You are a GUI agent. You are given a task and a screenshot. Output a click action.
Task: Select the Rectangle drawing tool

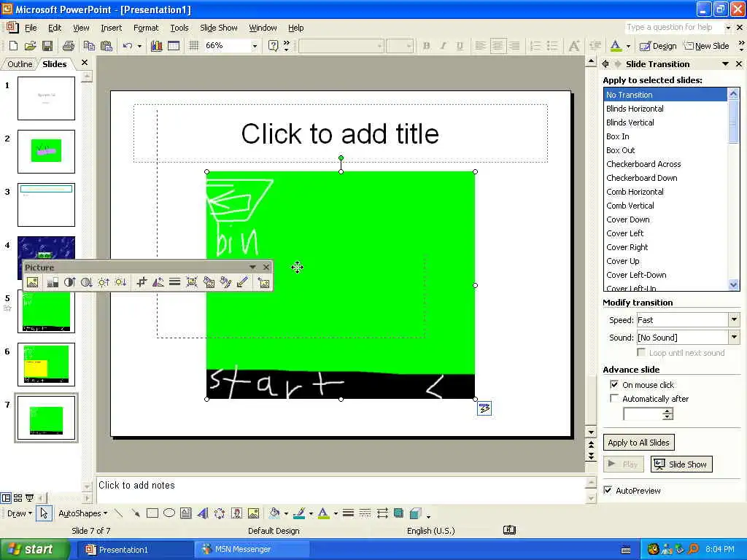click(x=152, y=513)
